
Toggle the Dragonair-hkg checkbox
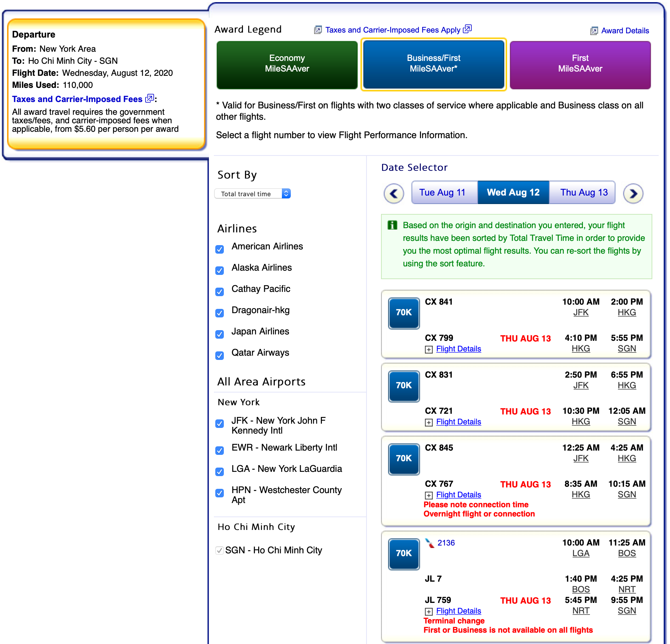220,313
